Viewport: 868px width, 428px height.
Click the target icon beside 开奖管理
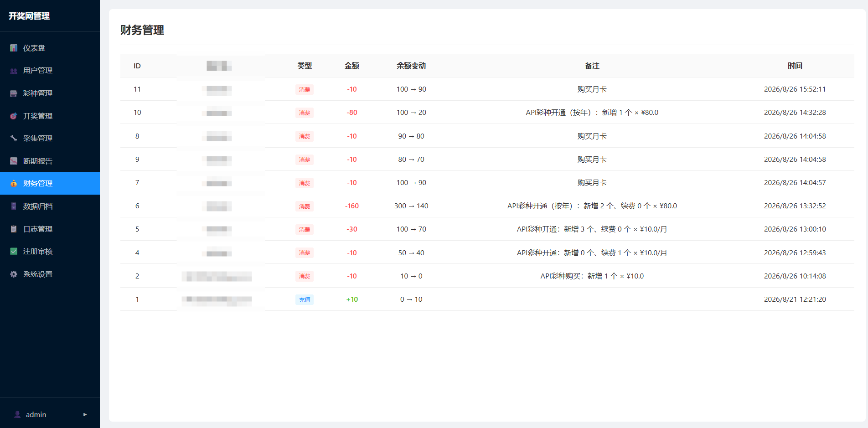coord(14,116)
